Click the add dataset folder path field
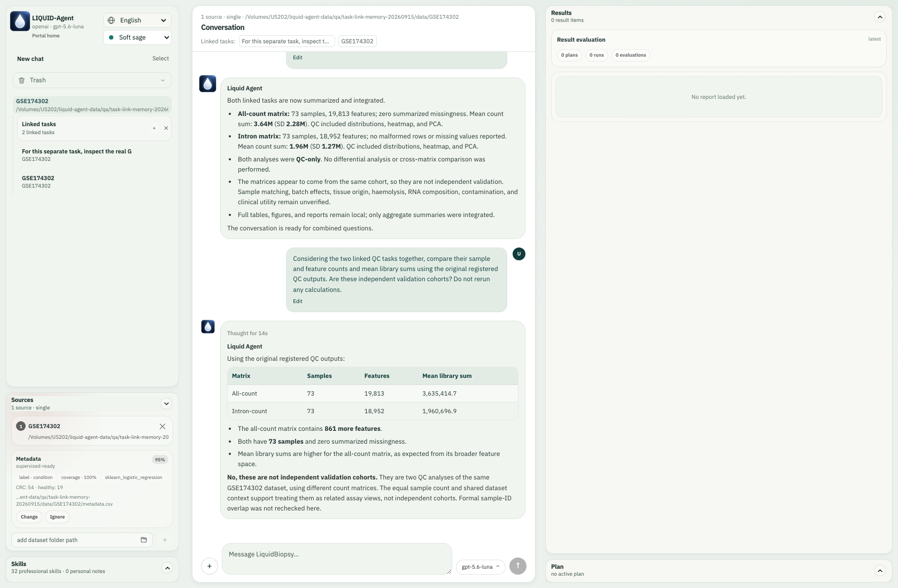The image size is (898, 588). 82,540
